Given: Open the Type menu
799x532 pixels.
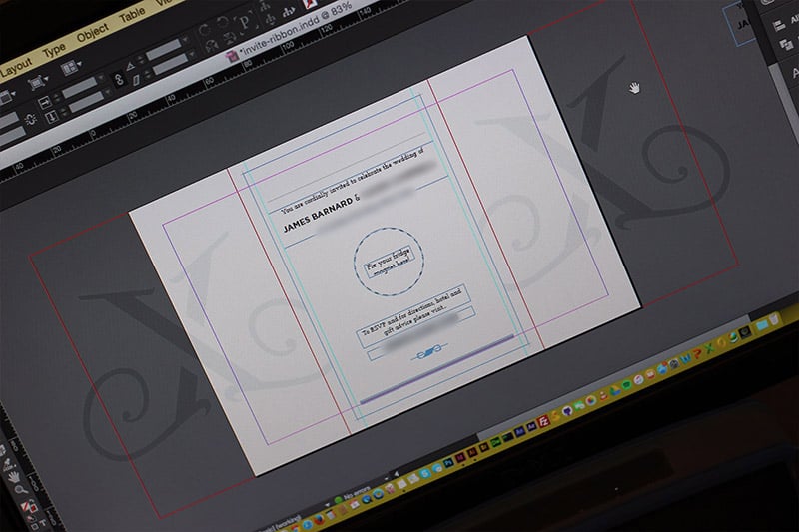Looking at the screenshot, I should pyautogui.click(x=54, y=50).
